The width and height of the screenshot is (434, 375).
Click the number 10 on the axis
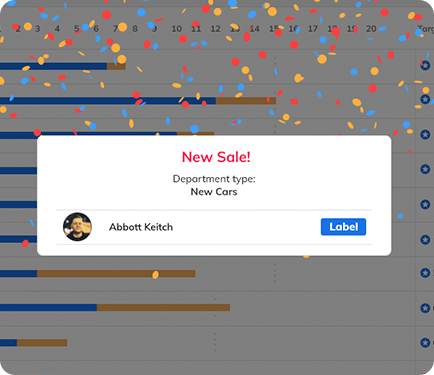tap(176, 29)
